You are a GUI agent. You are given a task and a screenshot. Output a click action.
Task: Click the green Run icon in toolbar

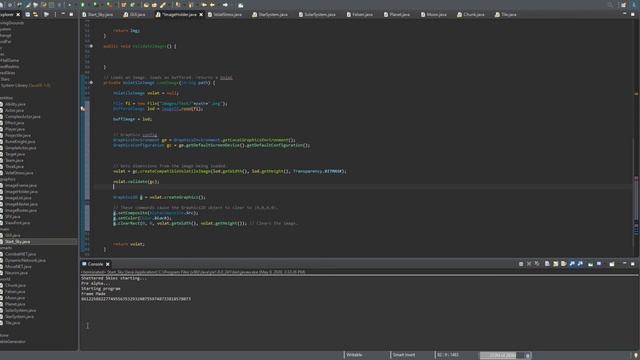coord(83,5)
